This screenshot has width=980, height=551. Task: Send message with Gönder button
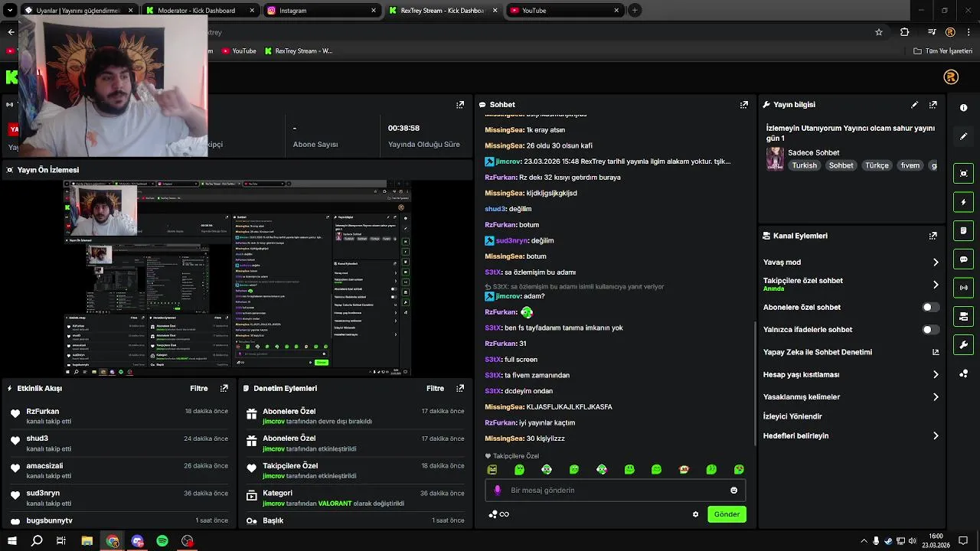click(727, 514)
